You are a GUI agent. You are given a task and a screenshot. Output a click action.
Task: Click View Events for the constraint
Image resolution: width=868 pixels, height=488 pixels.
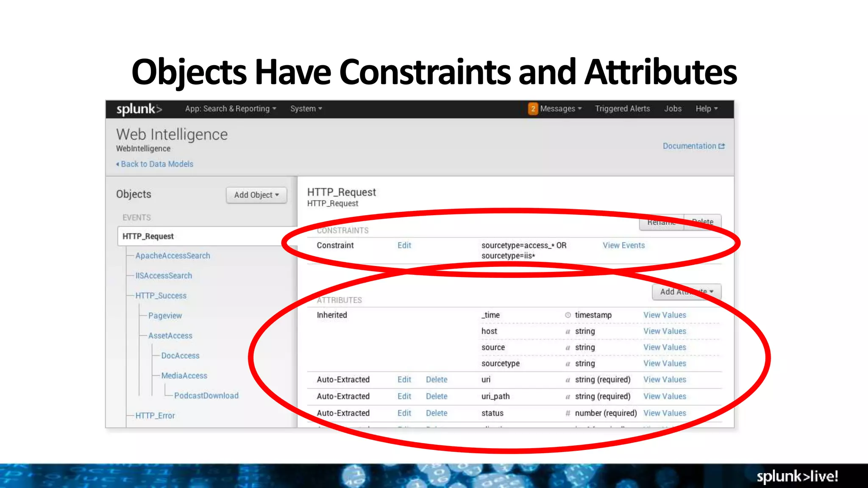pos(623,245)
